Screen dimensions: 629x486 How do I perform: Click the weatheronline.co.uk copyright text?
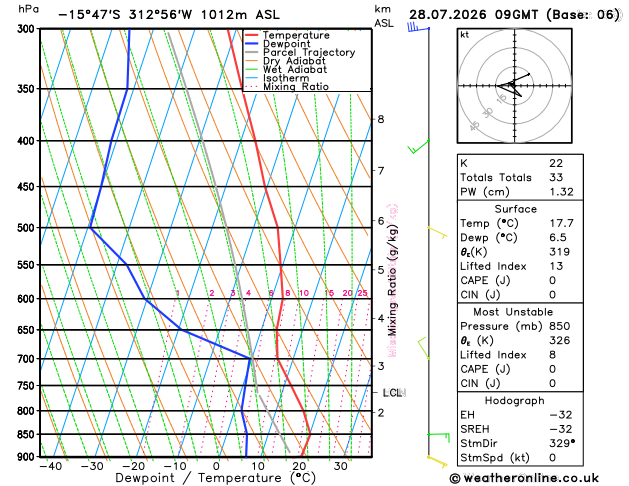tap(524, 478)
